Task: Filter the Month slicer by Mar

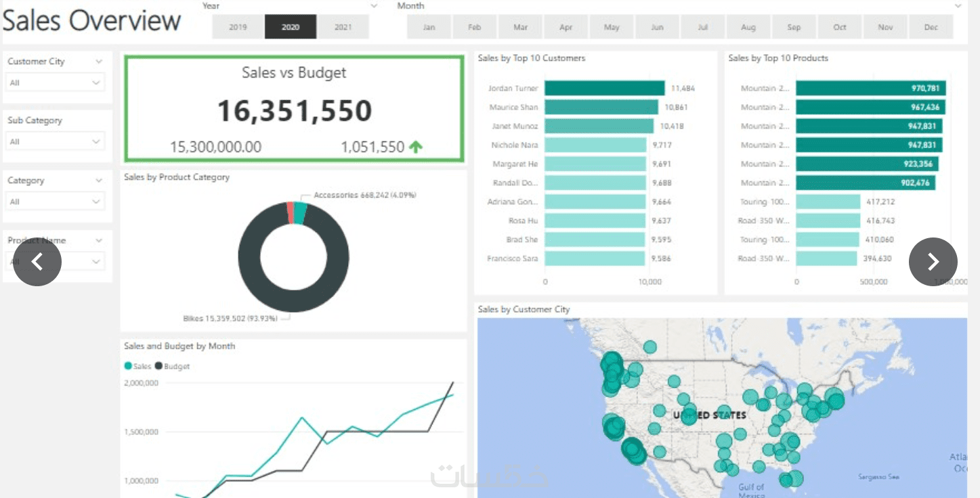Action: coord(520,27)
